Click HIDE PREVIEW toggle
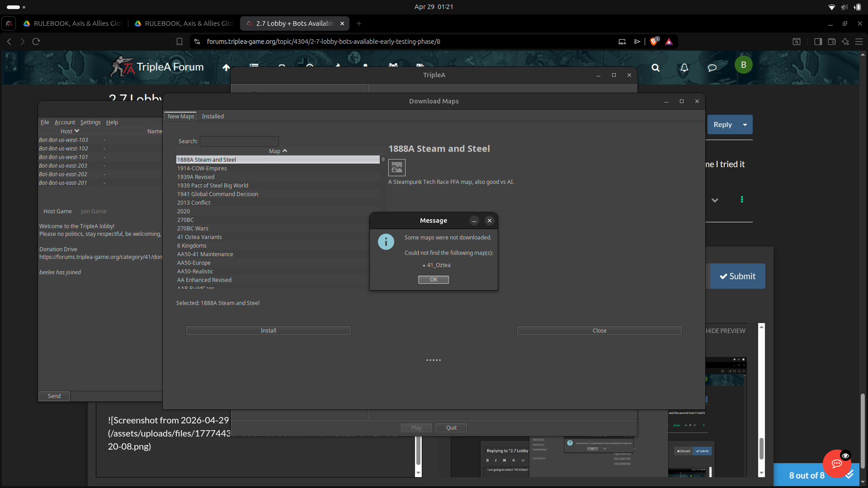Viewport: 868px width, 488px height. (726, 330)
